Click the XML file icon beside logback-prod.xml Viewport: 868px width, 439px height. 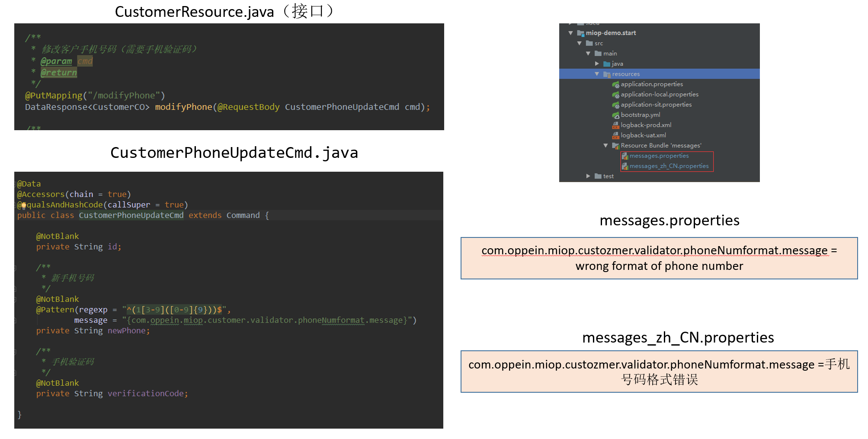[x=616, y=125]
